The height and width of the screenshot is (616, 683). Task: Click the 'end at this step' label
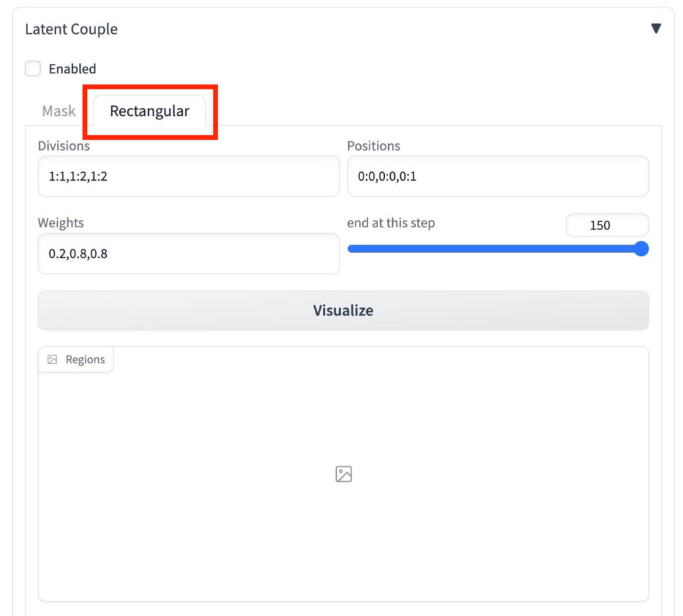click(391, 223)
